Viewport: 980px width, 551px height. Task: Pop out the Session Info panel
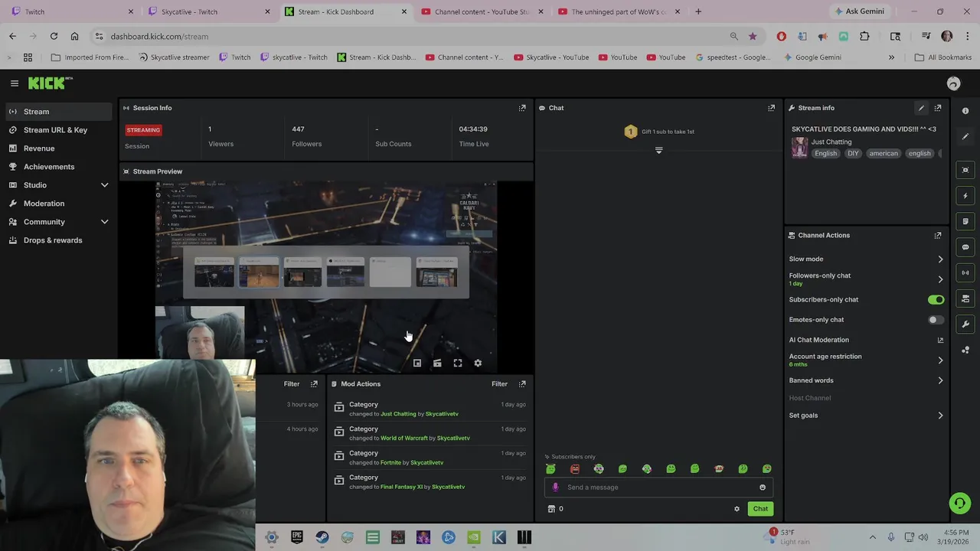[x=522, y=108]
